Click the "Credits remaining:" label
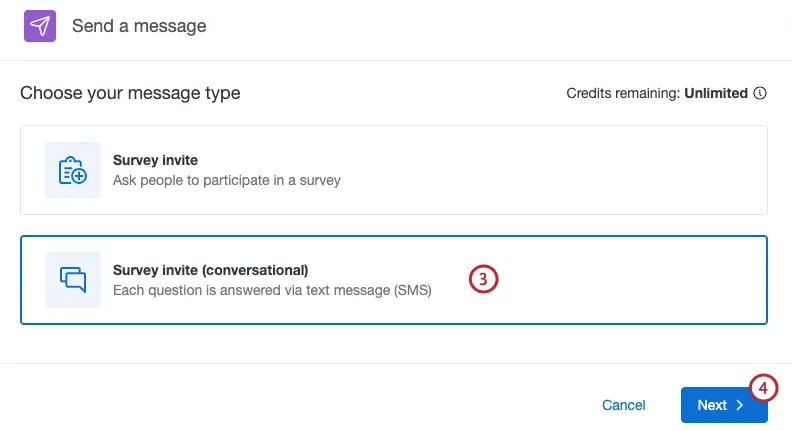Viewport: 792px width, 431px height. pyautogui.click(x=623, y=93)
